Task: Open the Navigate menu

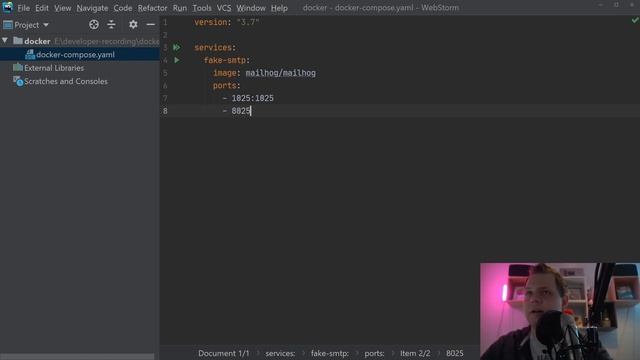Action: coord(92,8)
